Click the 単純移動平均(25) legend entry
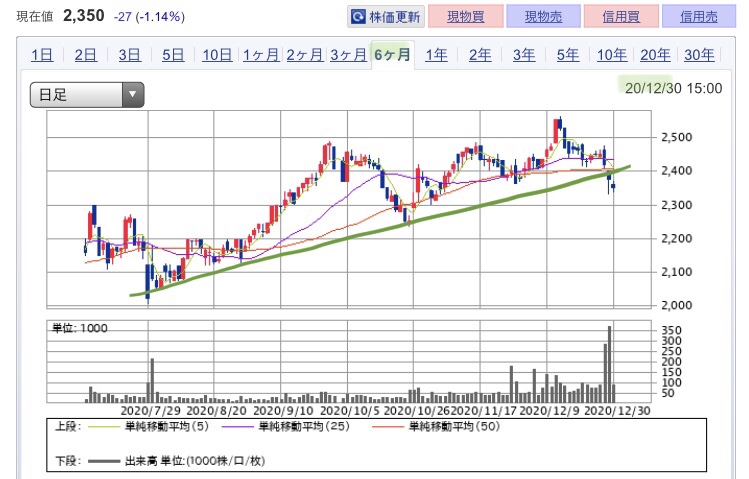The height and width of the screenshot is (479, 749). point(304,426)
